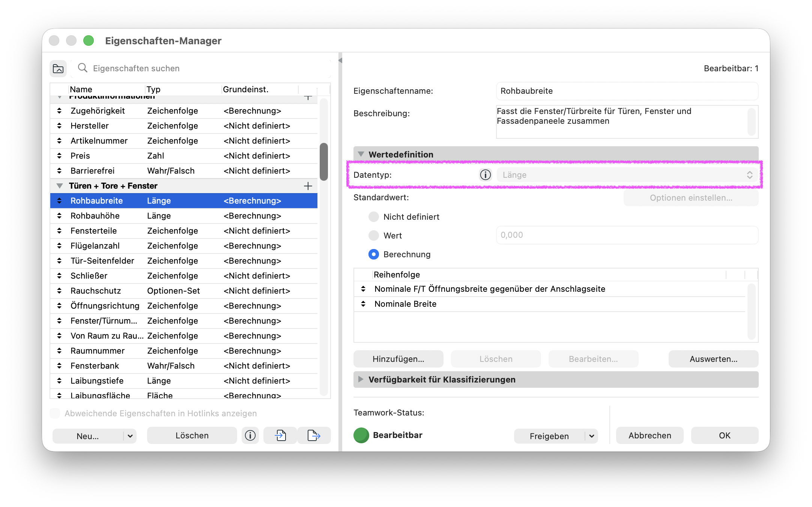The width and height of the screenshot is (812, 507).
Task: Sort by the Typ column header
Action: tap(183, 89)
